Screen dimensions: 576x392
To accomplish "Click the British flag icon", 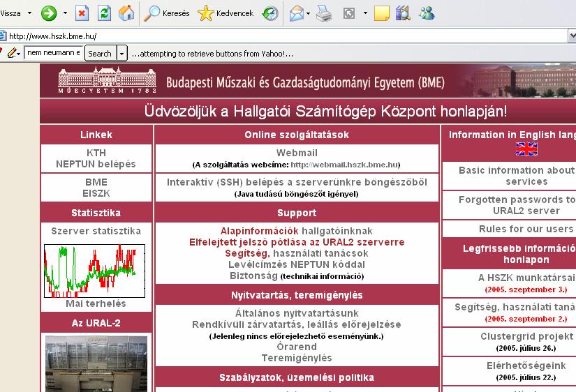I will (x=526, y=149).
